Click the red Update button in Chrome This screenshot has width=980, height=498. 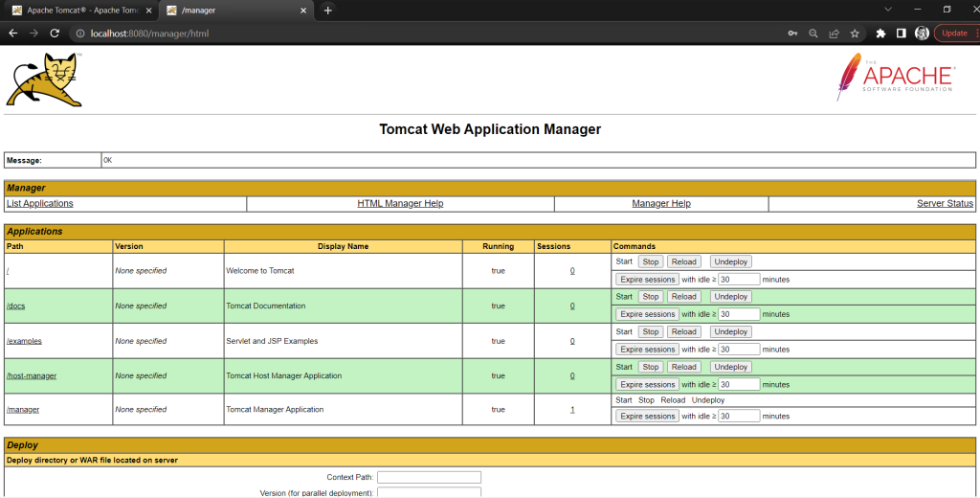pos(954,34)
